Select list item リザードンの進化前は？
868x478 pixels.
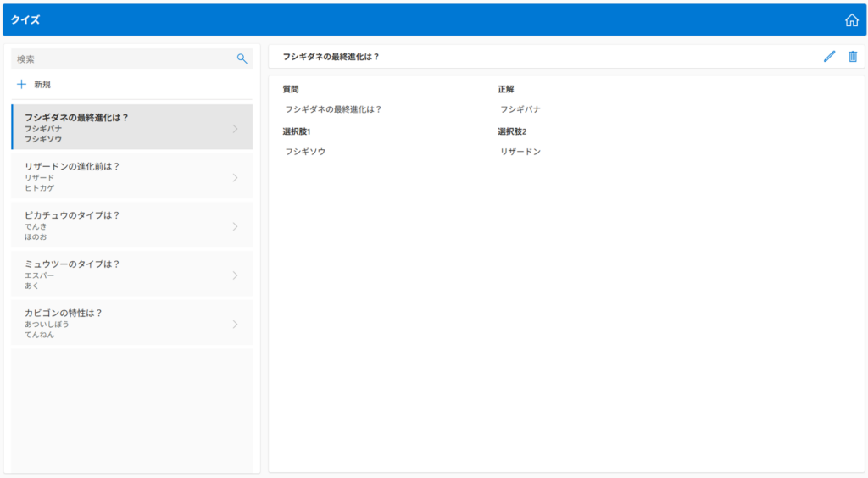tap(131, 176)
